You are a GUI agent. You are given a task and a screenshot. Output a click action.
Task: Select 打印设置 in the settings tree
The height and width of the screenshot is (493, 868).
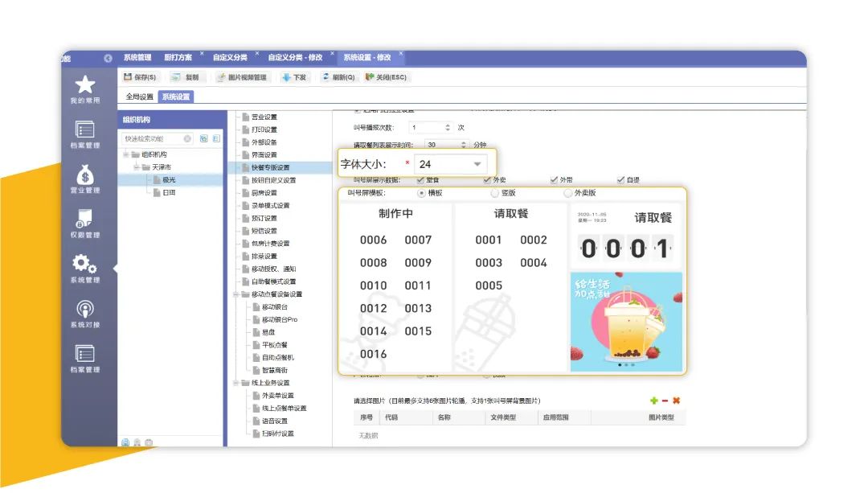(x=264, y=129)
